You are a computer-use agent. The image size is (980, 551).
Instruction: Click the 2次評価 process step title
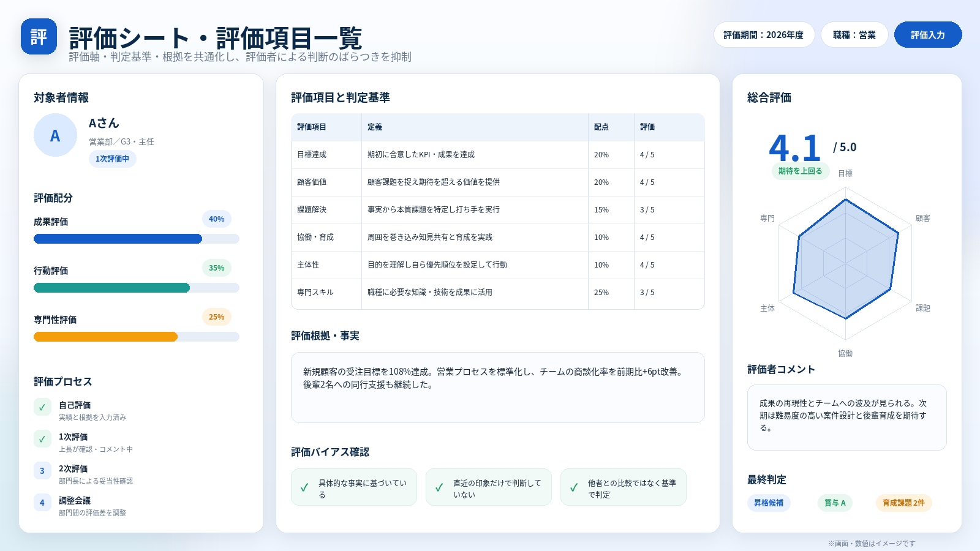click(x=73, y=469)
